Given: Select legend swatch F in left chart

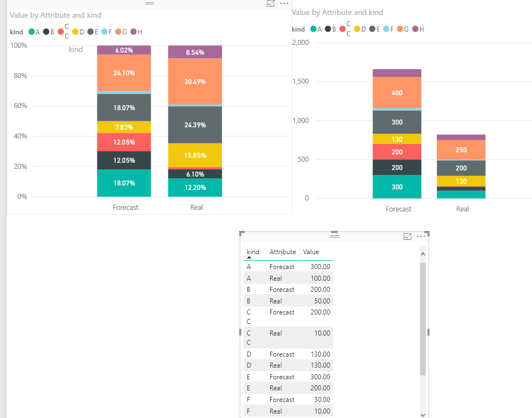Looking at the screenshot, I should [x=105, y=32].
